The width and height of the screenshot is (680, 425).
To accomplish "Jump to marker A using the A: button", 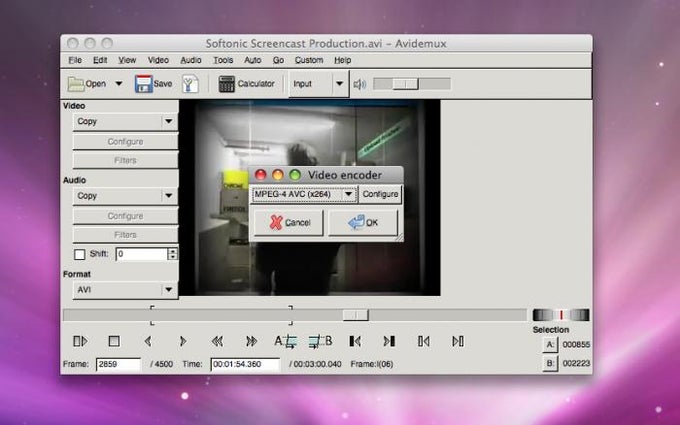I will 550,345.
